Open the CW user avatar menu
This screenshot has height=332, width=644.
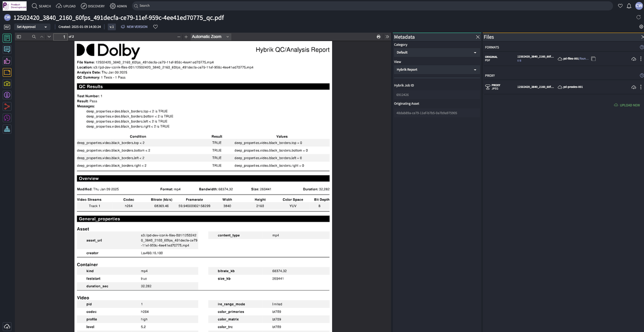(639, 6)
